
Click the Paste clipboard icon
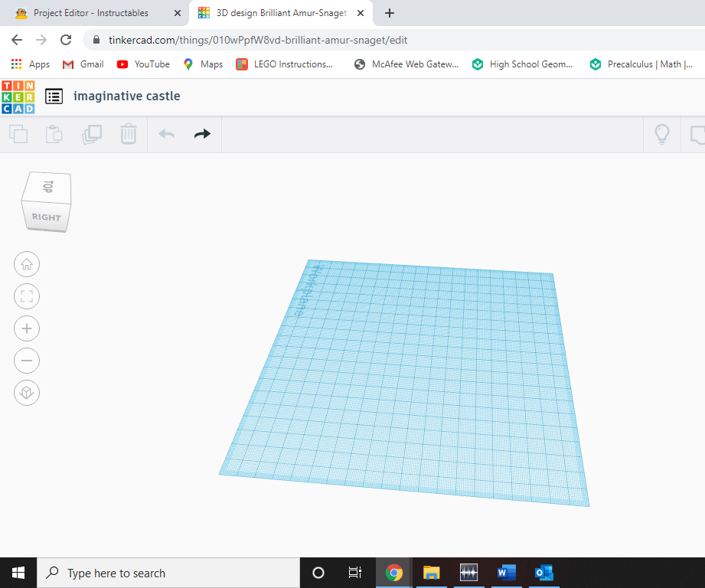[x=54, y=134]
